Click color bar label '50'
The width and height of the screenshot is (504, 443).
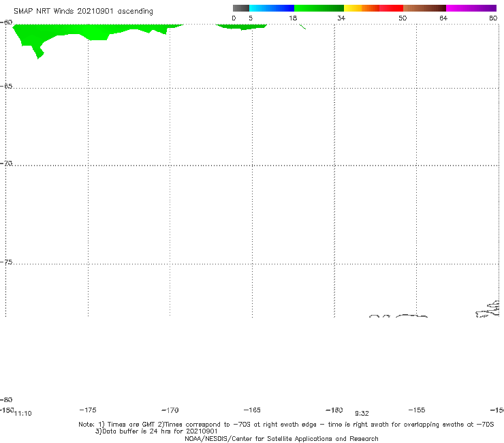pyautogui.click(x=403, y=18)
